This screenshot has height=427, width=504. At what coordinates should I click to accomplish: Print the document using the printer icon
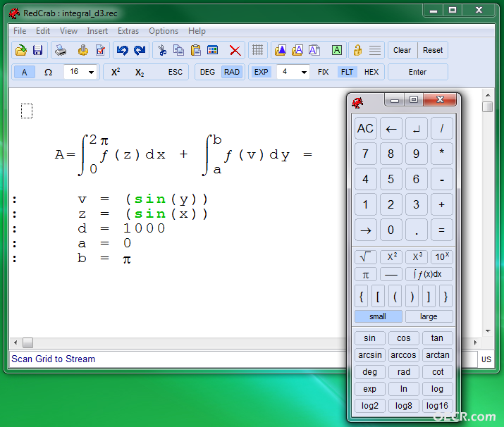[61, 50]
